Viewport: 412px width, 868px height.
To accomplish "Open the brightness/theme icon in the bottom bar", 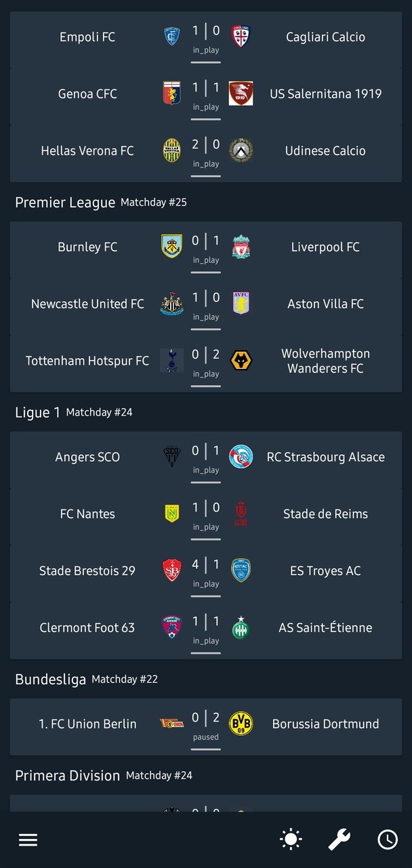I will (290, 839).
